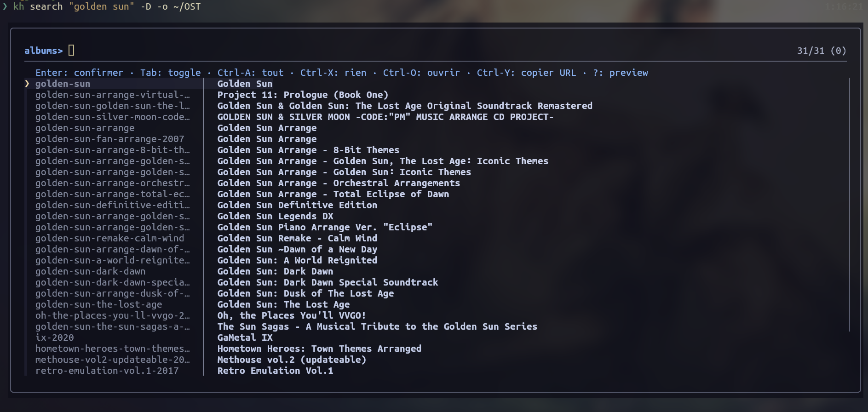Select the highlighted 'golden-sun' entry

[62, 83]
